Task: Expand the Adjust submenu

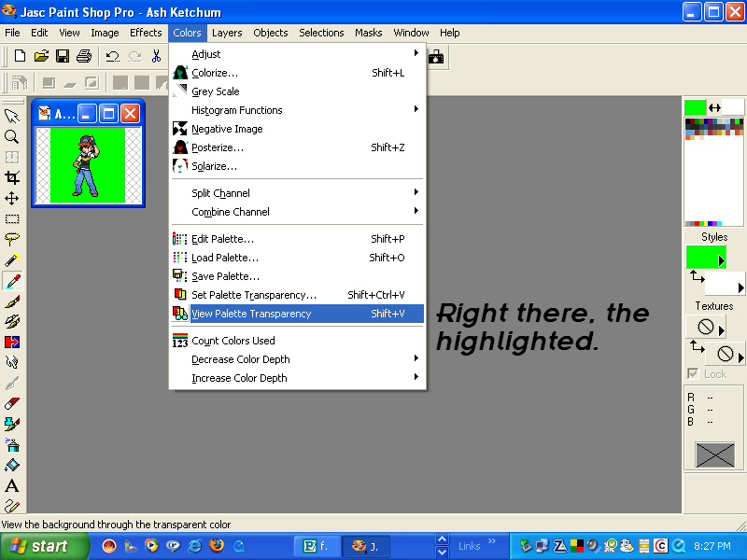Action: click(297, 54)
